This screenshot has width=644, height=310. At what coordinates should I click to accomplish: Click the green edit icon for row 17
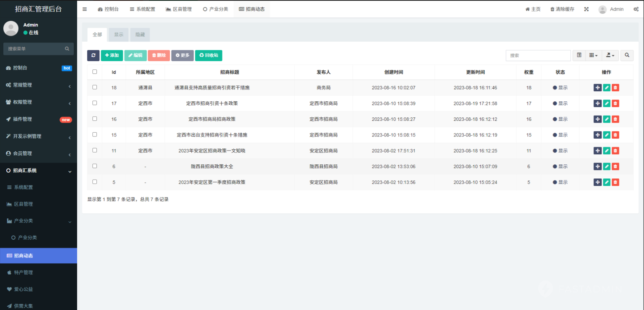pos(607,103)
